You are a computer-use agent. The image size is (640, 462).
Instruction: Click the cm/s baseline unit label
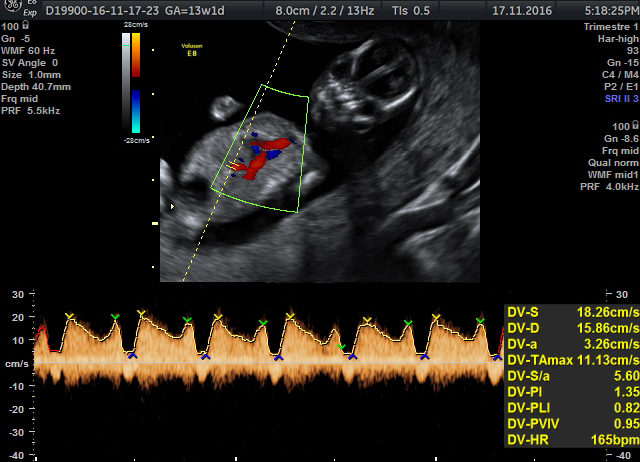tap(17, 363)
